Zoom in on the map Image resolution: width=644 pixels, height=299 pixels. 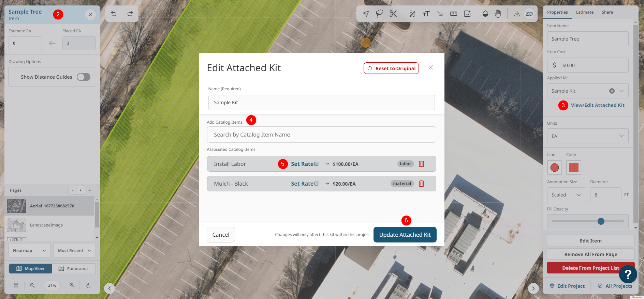(72, 285)
